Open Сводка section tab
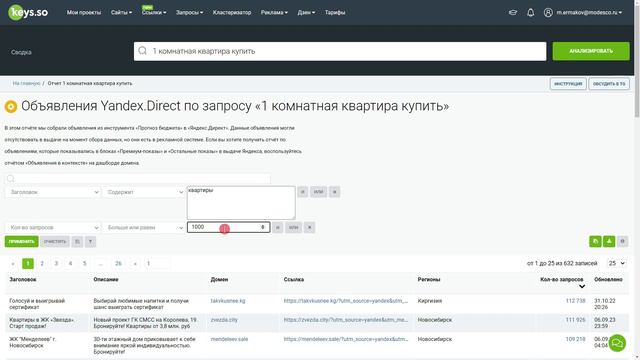 point(21,52)
